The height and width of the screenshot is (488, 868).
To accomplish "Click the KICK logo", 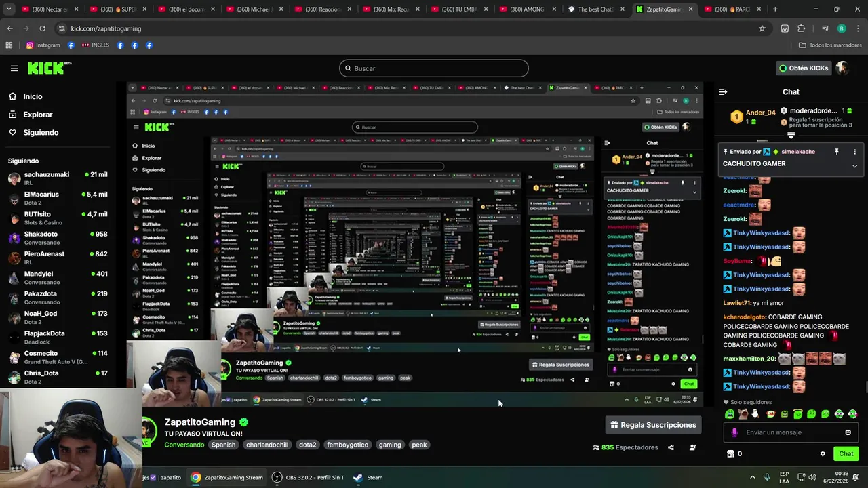I will click(49, 68).
